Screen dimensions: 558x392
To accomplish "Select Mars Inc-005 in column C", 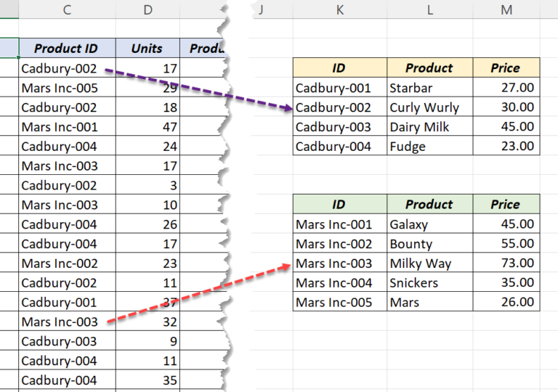I will point(67,88).
